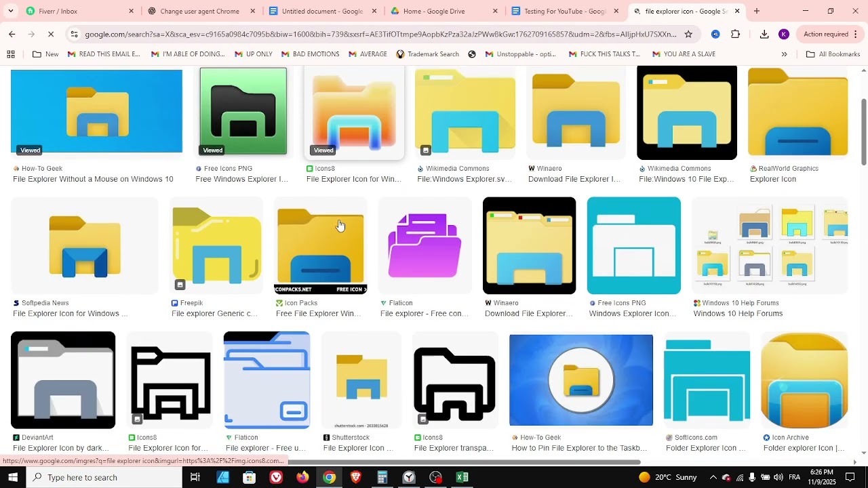
Task: Open a new browser tab
Action: [x=757, y=11]
